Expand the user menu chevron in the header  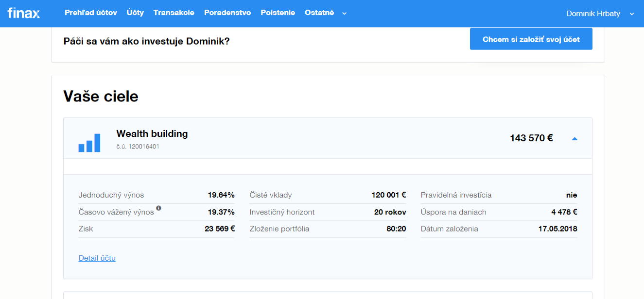tap(632, 14)
